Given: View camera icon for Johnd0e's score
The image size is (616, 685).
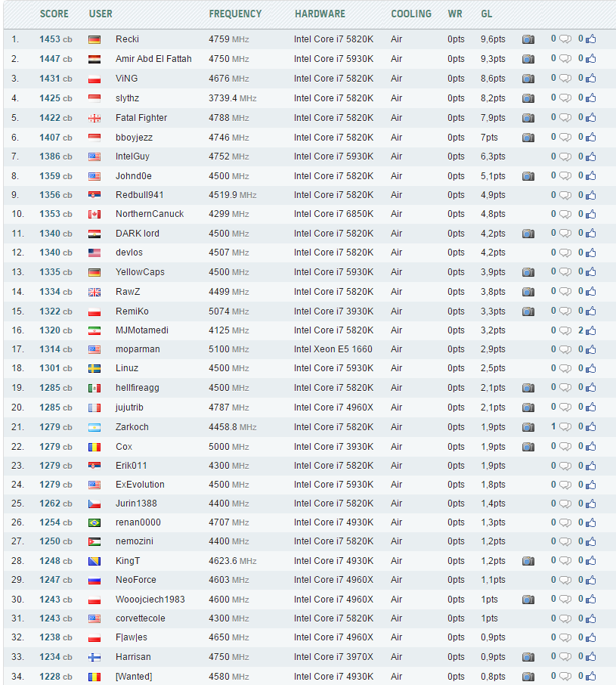Looking at the screenshot, I should (x=528, y=176).
